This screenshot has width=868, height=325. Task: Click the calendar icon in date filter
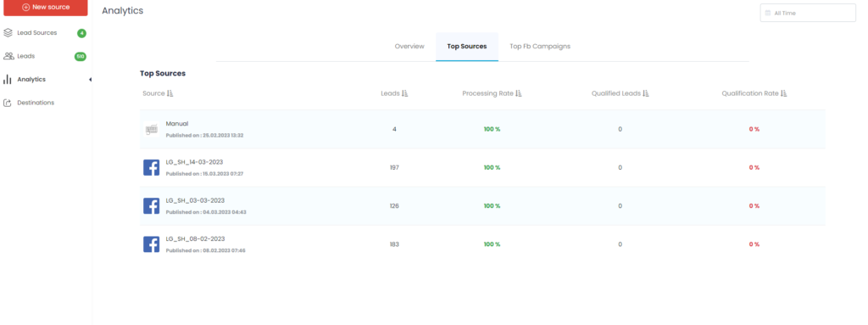tap(768, 13)
